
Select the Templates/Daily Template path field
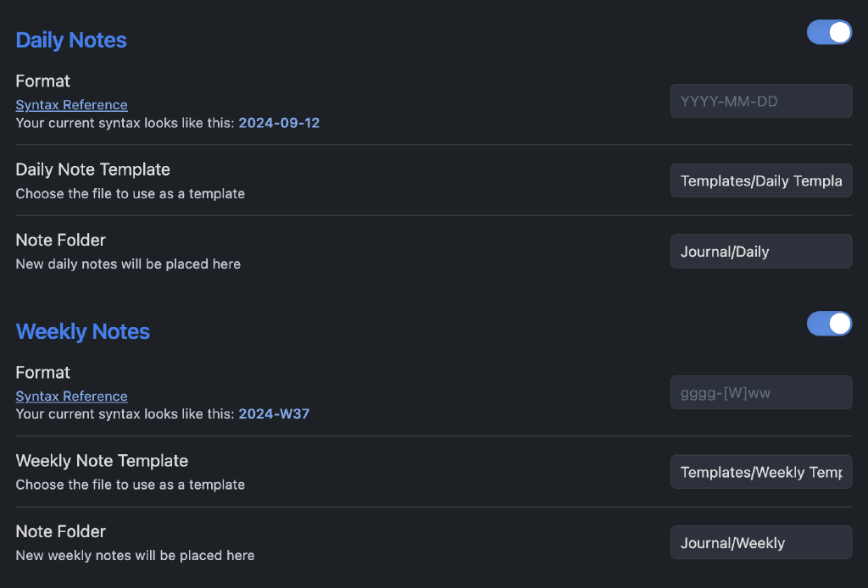point(760,180)
